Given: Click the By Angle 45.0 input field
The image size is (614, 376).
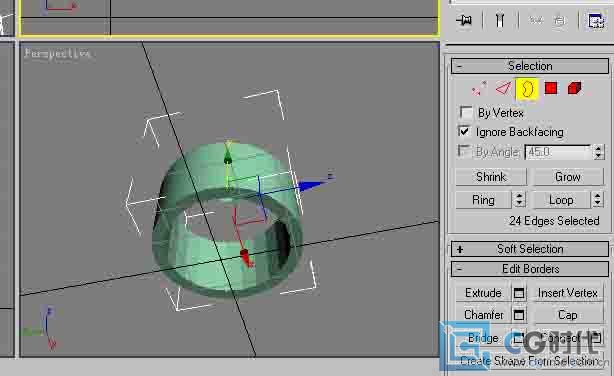Looking at the screenshot, I should tap(558, 152).
